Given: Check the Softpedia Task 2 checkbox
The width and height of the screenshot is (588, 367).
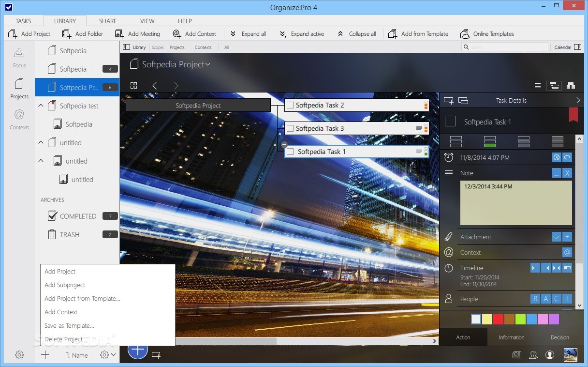Looking at the screenshot, I should [290, 105].
